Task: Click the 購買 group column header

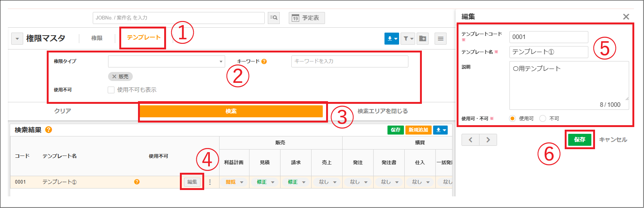Action: pyautogui.click(x=420, y=143)
